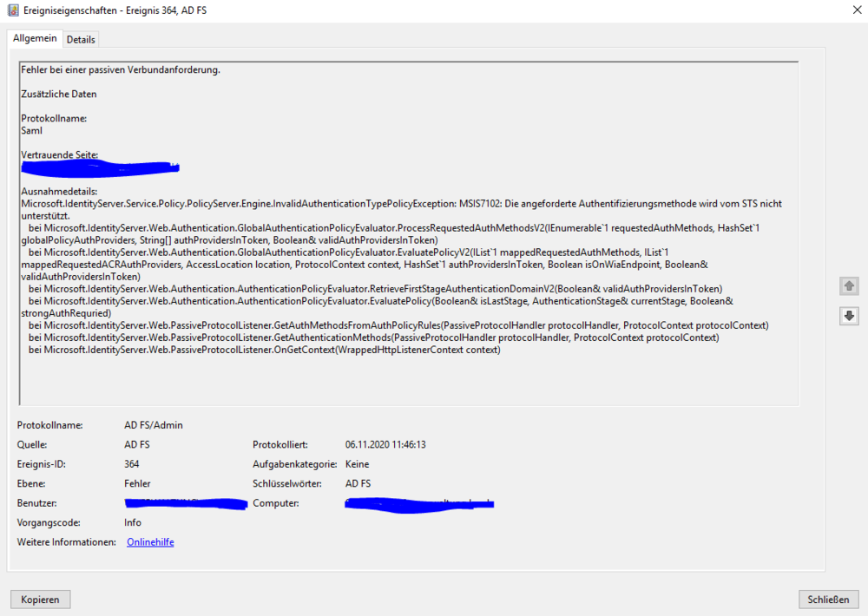Select the Ereignis-ID value 364

131,464
